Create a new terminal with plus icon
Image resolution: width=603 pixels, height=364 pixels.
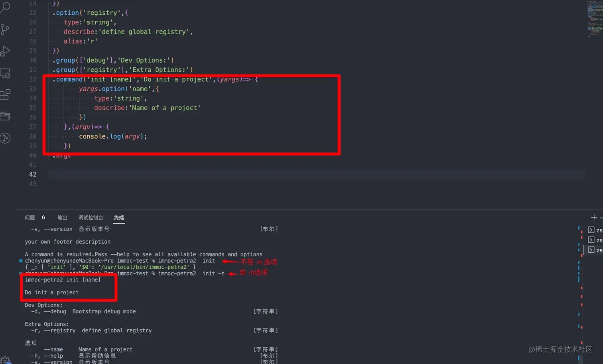tap(594, 217)
